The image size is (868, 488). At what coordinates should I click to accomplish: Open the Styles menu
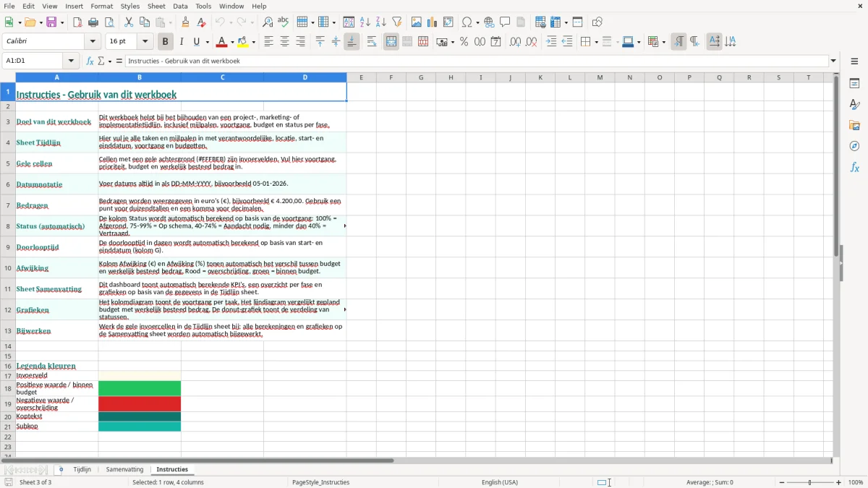pos(130,6)
